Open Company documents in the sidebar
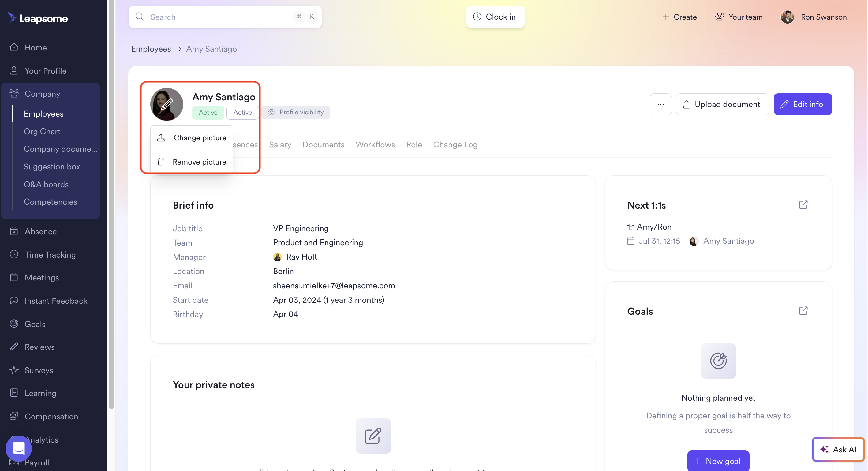 point(60,149)
